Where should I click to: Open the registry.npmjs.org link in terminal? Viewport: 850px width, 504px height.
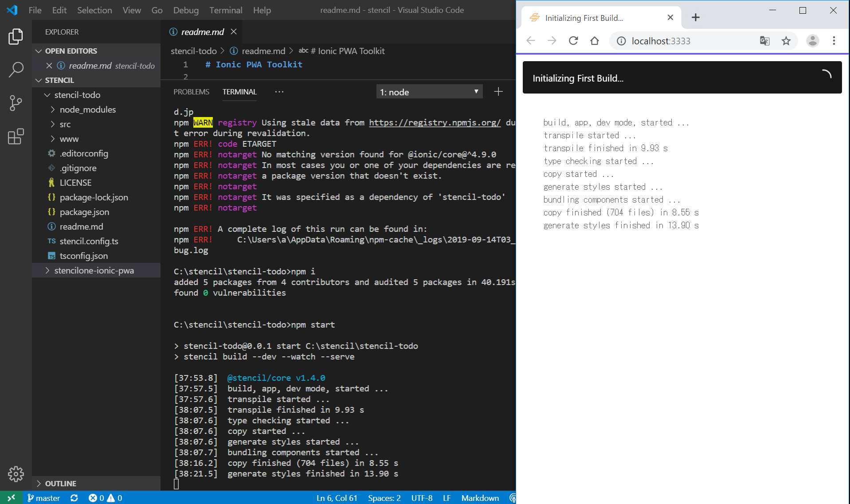[x=435, y=122]
